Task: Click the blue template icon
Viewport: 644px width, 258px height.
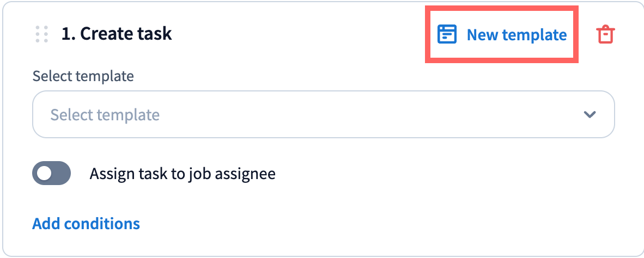Action: tap(447, 35)
